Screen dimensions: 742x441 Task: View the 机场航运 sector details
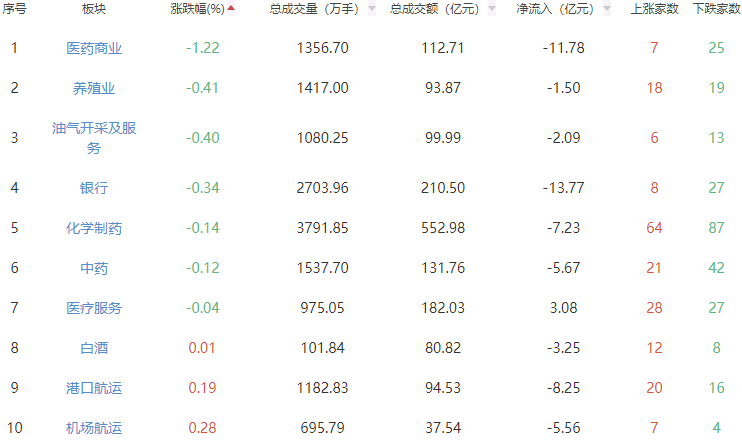tap(94, 428)
